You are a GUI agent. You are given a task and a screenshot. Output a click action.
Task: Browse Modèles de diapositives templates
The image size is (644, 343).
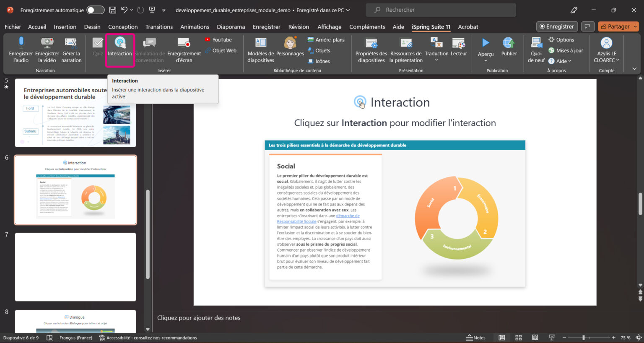260,49
